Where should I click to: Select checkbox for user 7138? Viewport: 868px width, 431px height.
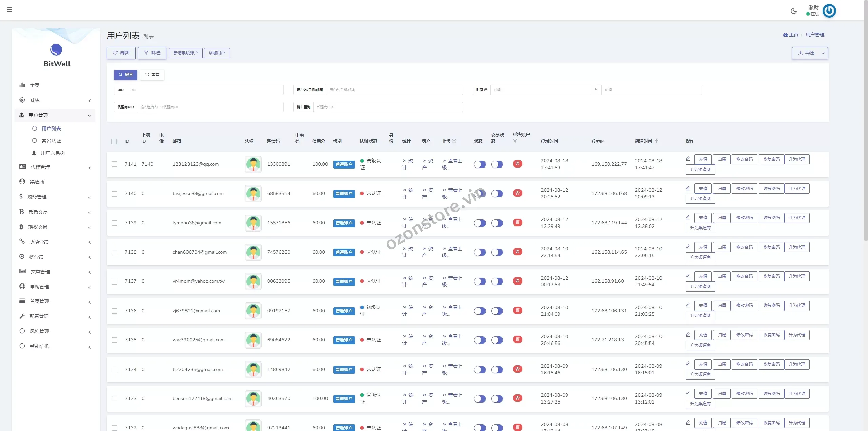coord(115,252)
